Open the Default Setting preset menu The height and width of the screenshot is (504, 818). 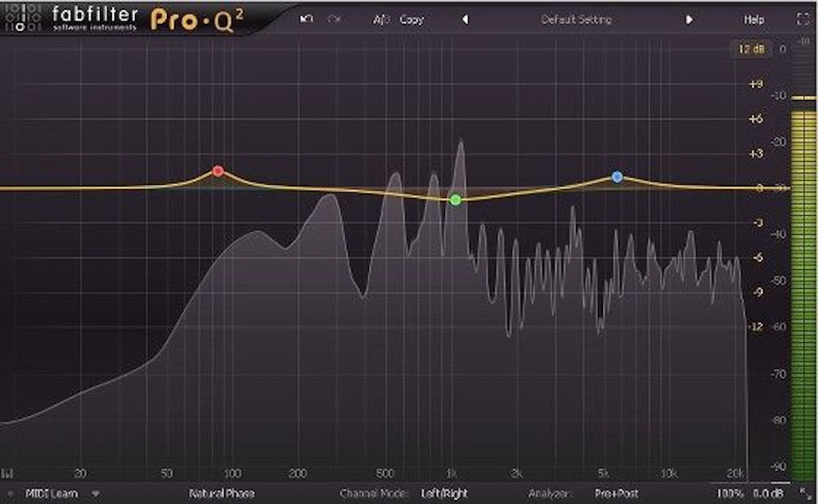pyautogui.click(x=576, y=20)
